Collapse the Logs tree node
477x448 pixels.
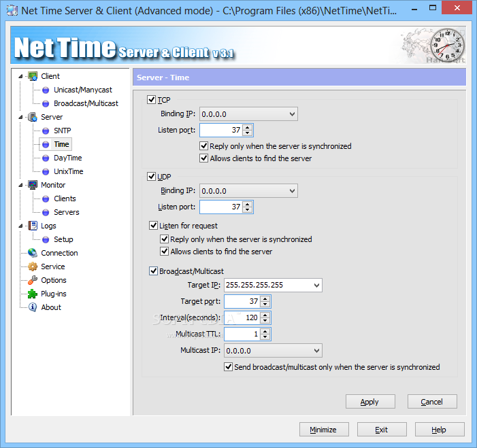pos(20,226)
